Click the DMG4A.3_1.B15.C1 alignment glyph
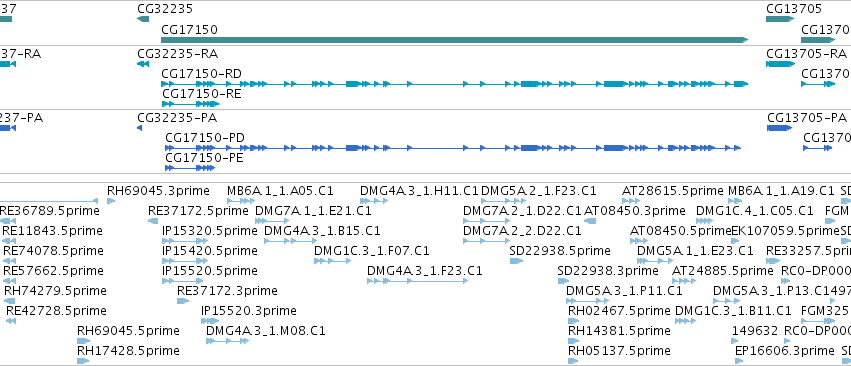Viewport: 851px width, 366px height. 291,241
